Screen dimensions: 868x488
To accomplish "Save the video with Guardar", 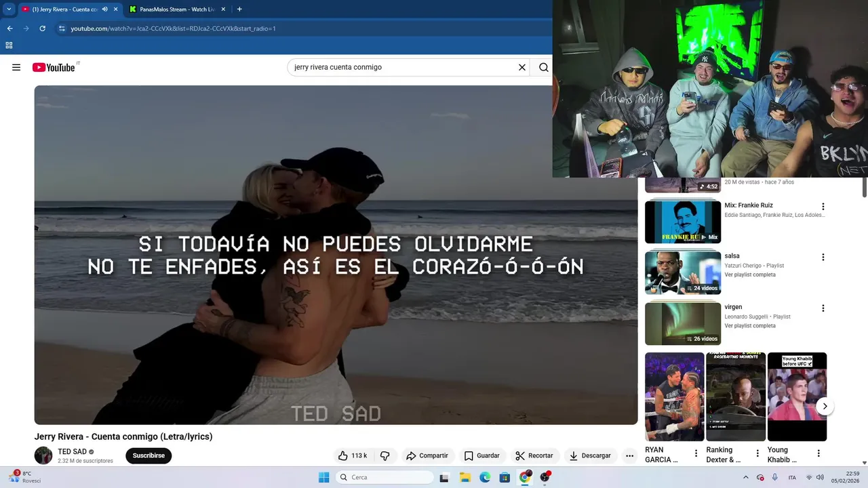I will click(x=481, y=455).
